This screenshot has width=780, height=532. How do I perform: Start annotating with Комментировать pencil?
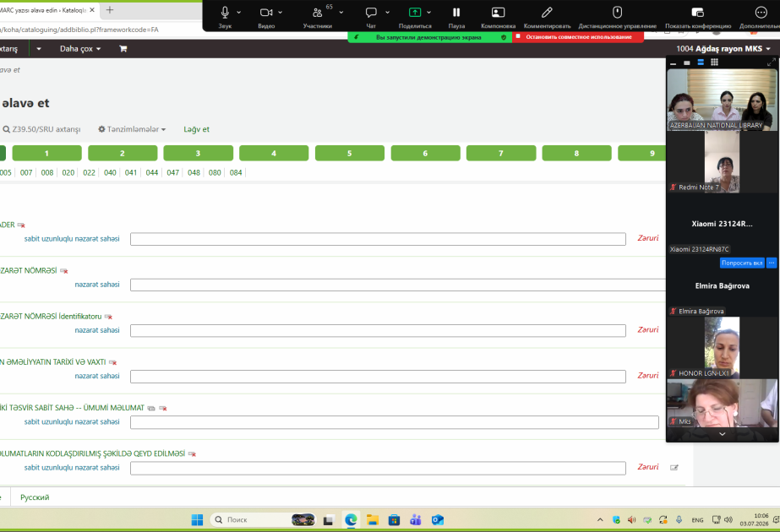pyautogui.click(x=547, y=13)
